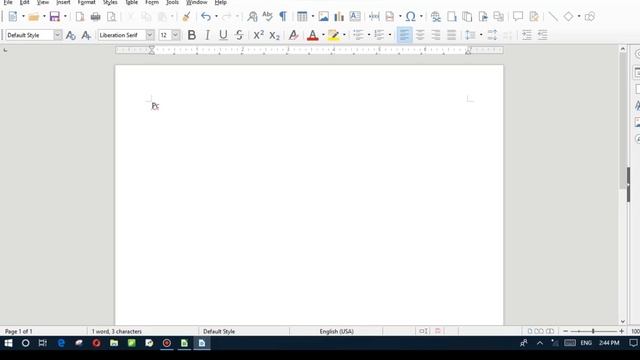The height and width of the screenshot is (360, 640).
Task: Open the Insert menu
Action: tap(63, 2)
